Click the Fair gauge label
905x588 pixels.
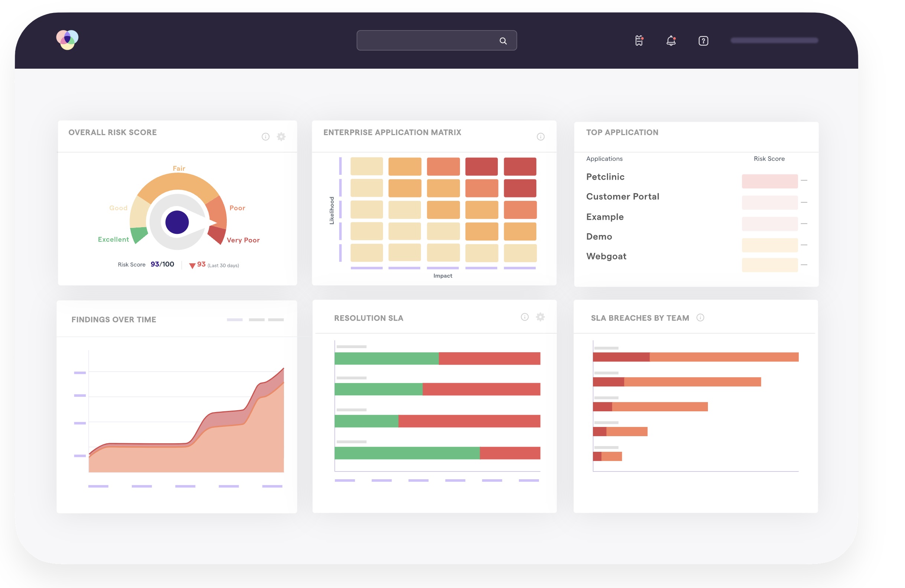(x=179, y=168)
